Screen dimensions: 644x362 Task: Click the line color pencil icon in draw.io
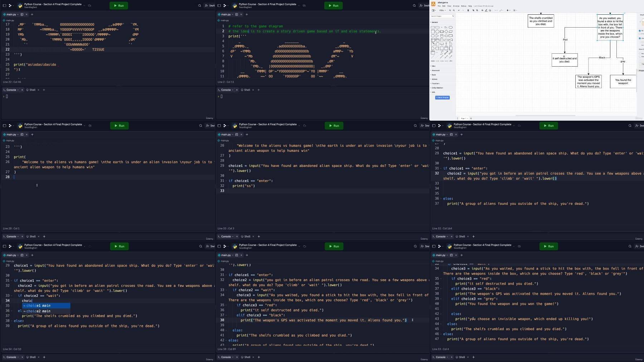[x=486, y=10]
